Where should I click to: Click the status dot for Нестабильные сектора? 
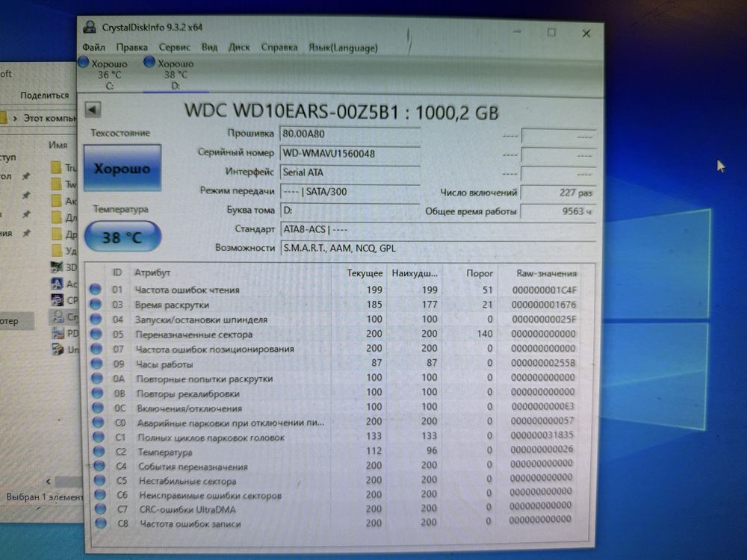pos(99,480)
